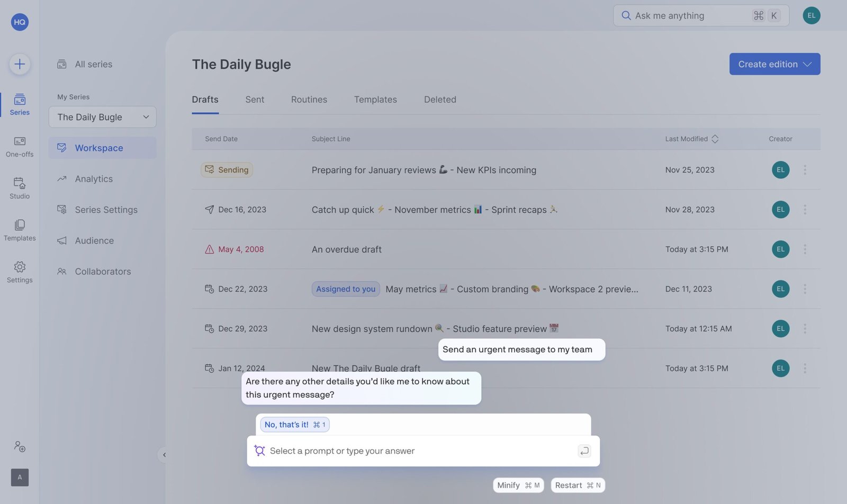Click the Creator column header
The height and width of the screenshot is (504, 847).
(780, 139)
